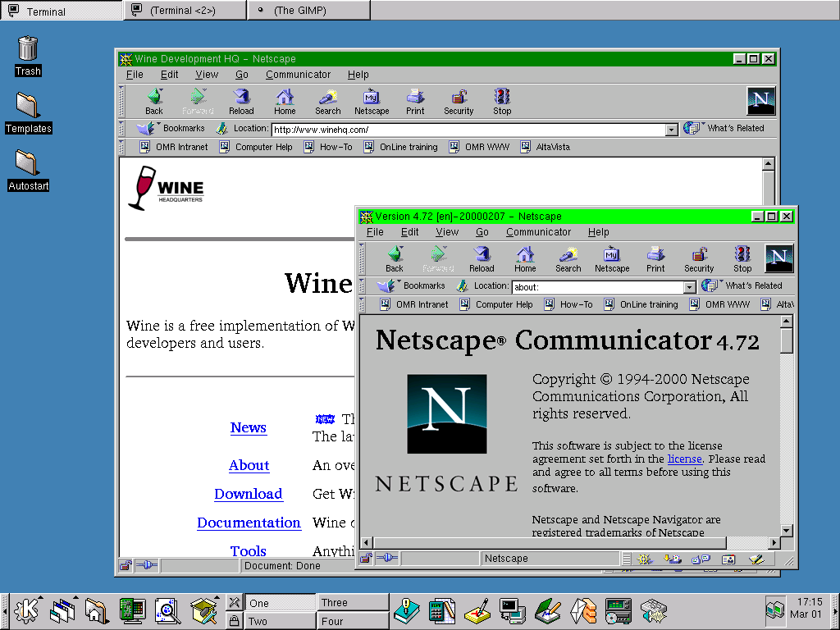The image size is (840, 630).
Task: Switch to virtual desktop Two
Action: pos(280,620)
